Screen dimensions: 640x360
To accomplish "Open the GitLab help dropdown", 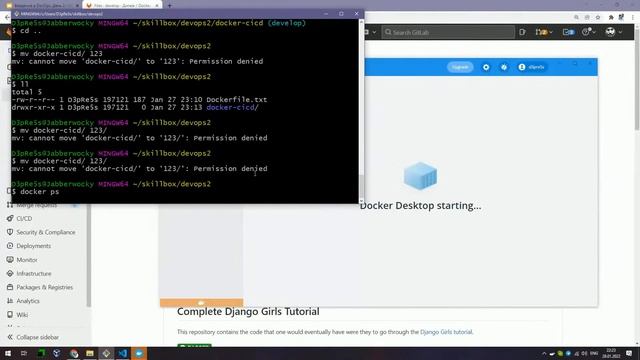I will [x=589, y=32].
